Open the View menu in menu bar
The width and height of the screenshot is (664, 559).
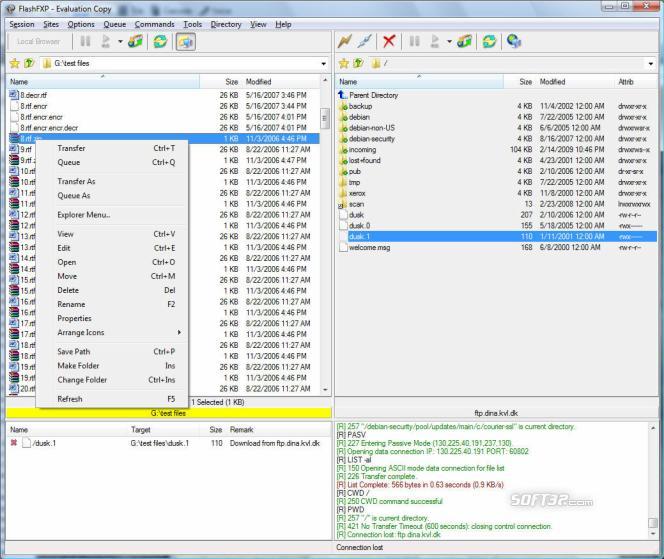pyautogui.click(x=258, y=25)
